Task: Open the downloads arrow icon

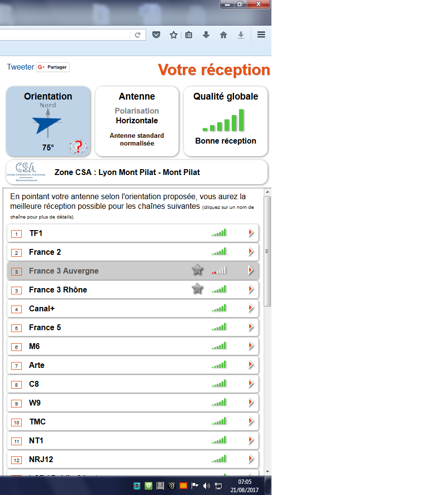Action: (206, 35)
